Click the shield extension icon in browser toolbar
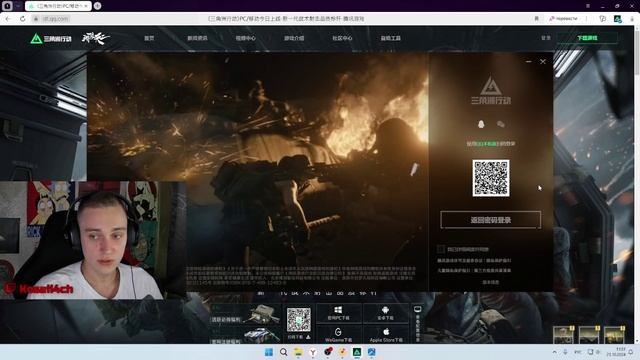The width and height of the screenshot is (640, 360). coord(602,19)
